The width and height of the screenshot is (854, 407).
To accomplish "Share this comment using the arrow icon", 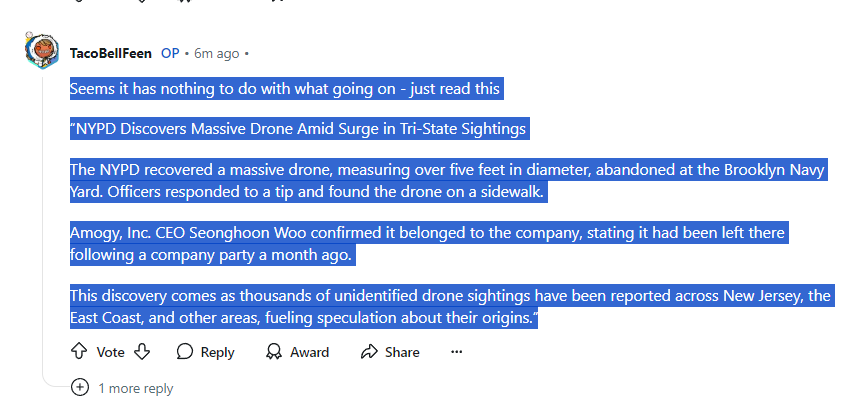I will 369,352.
